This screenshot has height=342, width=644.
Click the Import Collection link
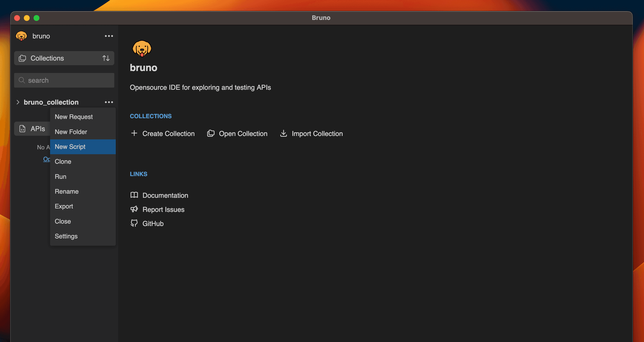click(317, 134)
